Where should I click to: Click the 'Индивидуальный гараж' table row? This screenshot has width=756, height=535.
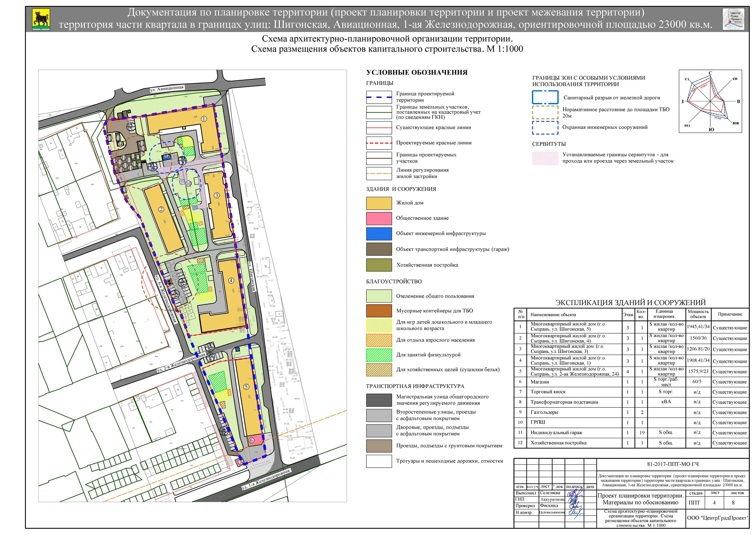556,433
